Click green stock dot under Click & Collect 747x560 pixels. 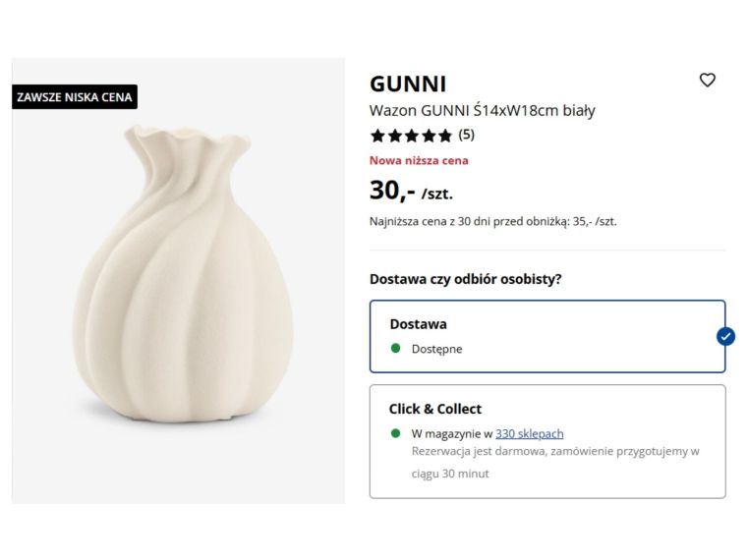point(395,433)
